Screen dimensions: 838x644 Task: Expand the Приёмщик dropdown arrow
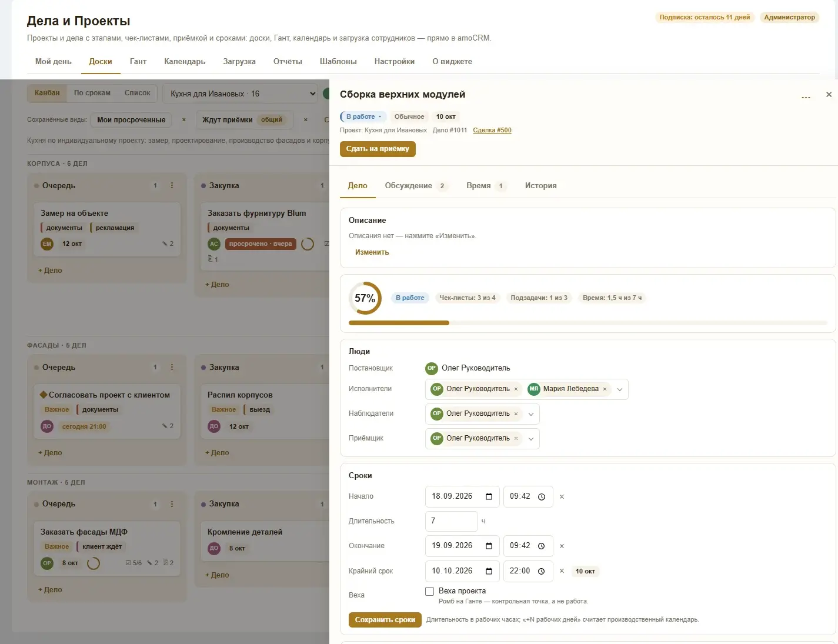tap(530, 439)
